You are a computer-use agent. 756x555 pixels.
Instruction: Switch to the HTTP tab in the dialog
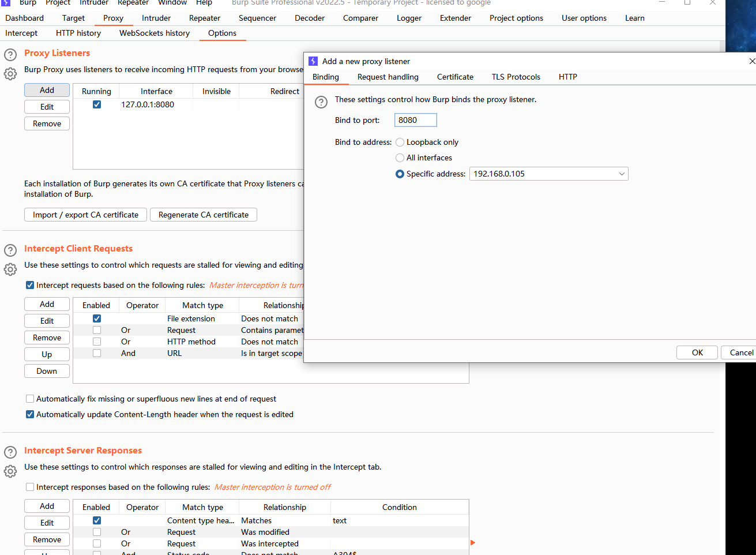point(568,77)
